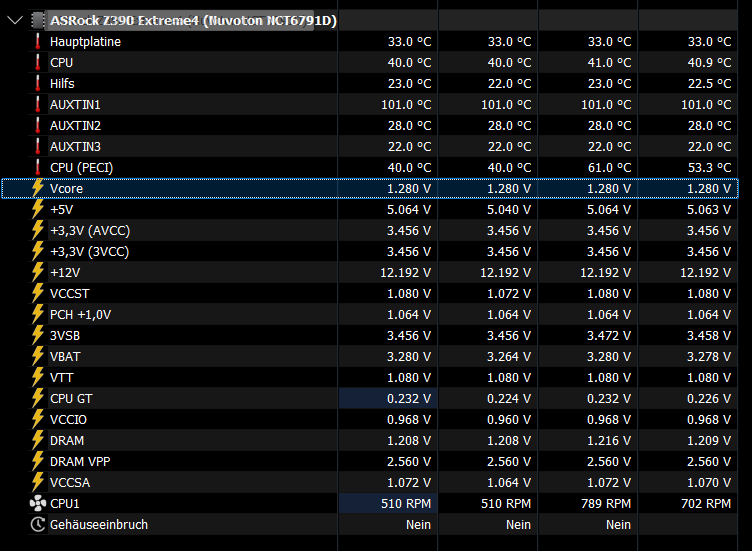Click the lightning bolt icon for +12V
752x551 pixels.
(x=38, y=272)
